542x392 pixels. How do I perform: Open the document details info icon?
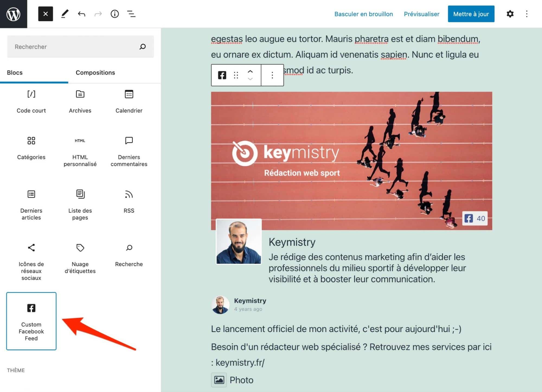(x=115, y=14)
